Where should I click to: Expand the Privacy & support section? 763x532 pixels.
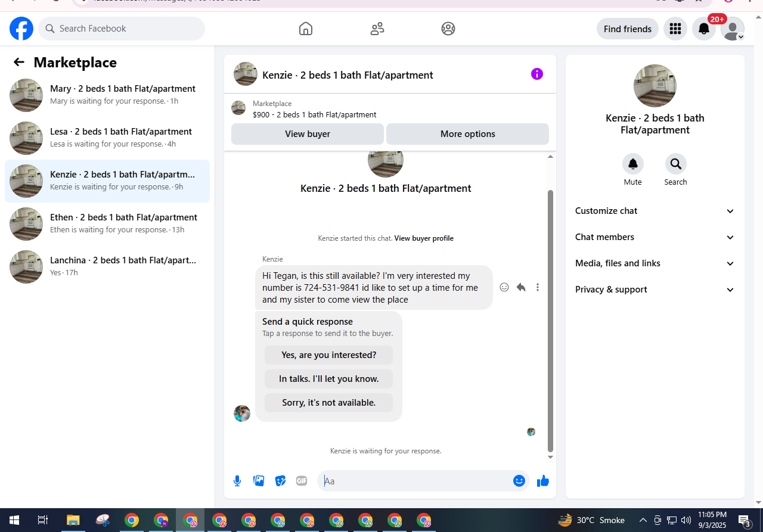tap(655, 290)
